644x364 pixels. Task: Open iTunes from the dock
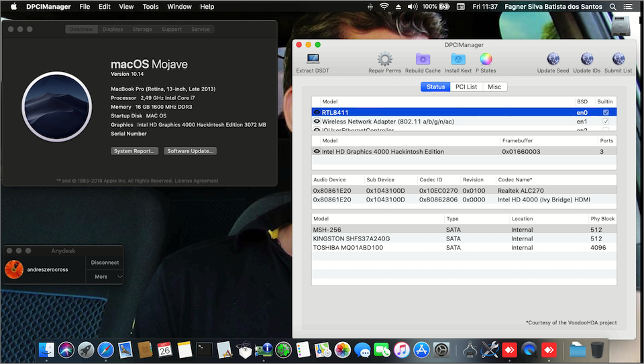click(402, 350)
